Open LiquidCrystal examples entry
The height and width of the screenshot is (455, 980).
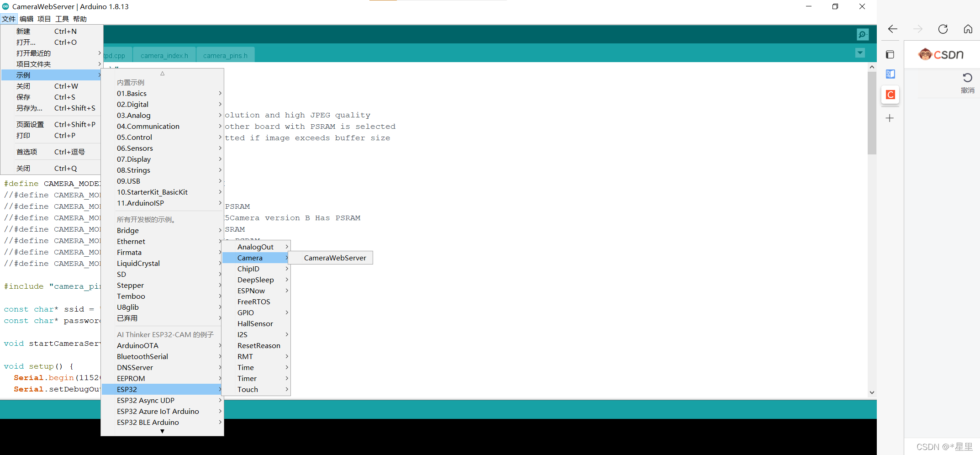pos(162,263)
